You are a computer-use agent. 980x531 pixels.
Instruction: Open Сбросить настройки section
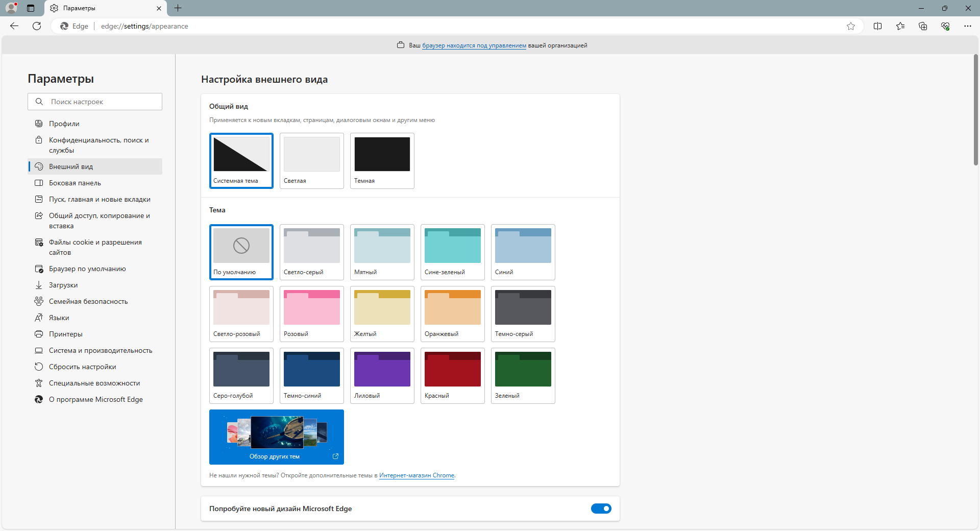[x=95, y=367]
